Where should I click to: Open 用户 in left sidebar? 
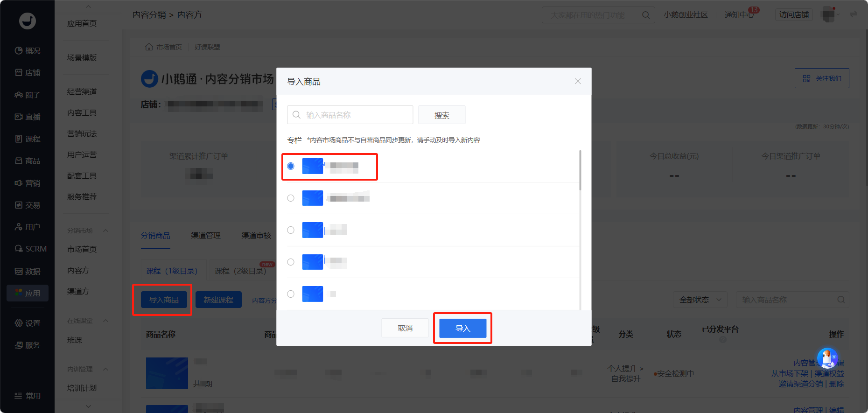coord(28,227)
